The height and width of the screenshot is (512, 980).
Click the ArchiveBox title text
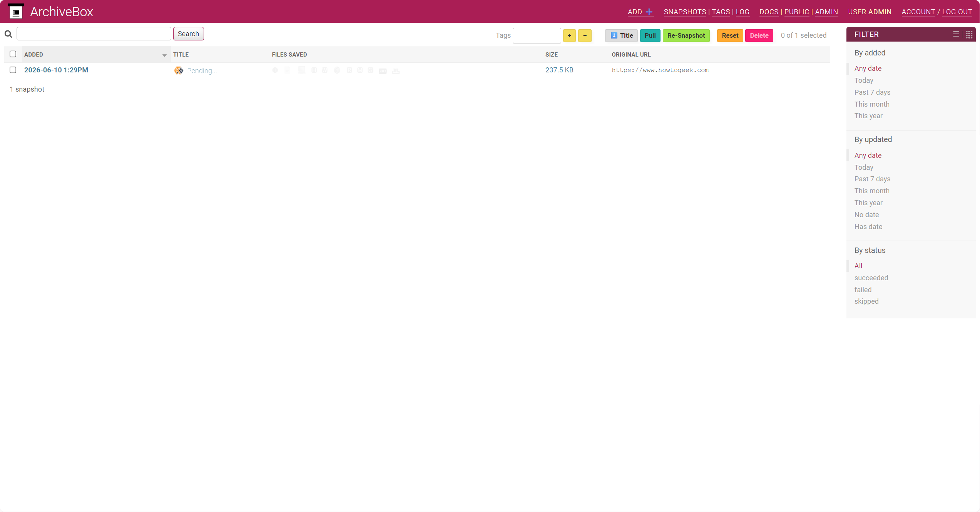(62, 12)
